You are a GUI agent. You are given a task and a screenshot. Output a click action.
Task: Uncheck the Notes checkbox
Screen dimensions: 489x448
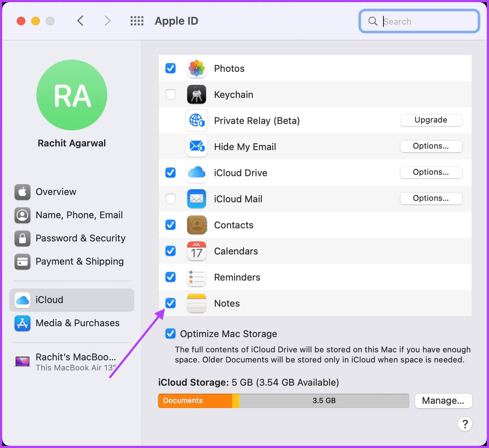click(170, 303)
